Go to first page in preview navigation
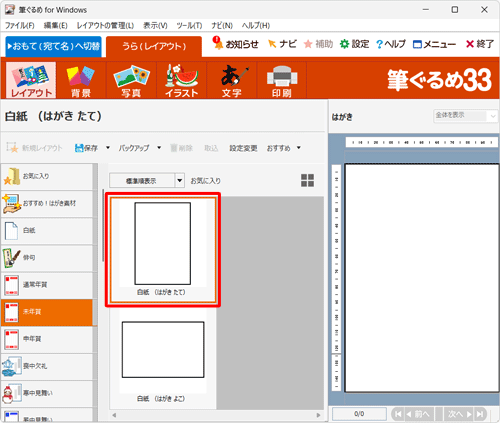 click(398, 414)
